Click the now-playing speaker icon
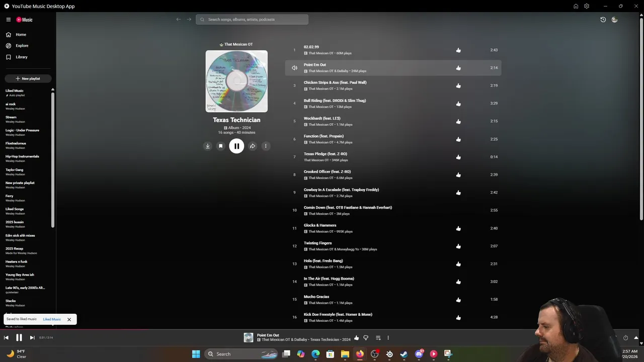The image size is (644, 362). click(x=294, y=68)
